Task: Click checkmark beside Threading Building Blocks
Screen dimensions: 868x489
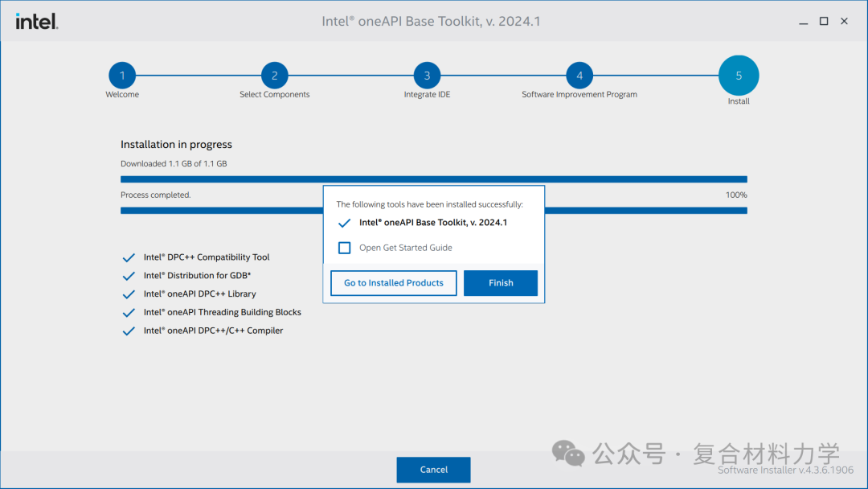Action: tap(129, 312)
